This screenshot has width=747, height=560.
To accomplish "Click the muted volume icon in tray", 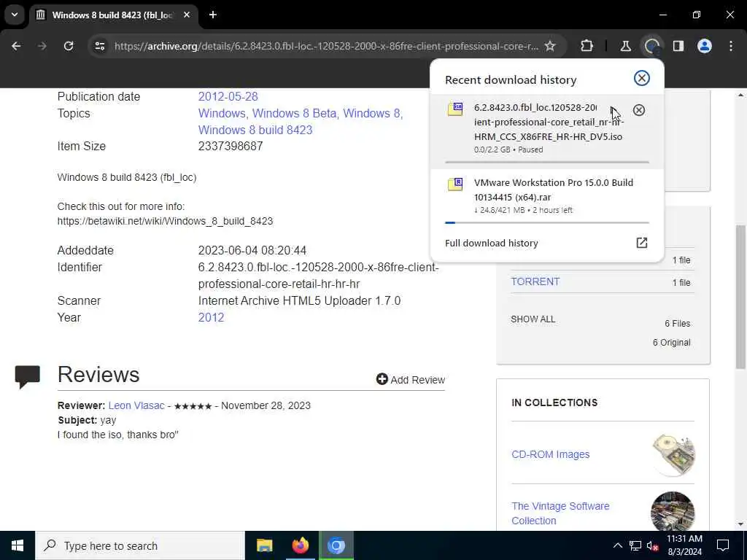I will pyautogui.click(x=653, y=546).
